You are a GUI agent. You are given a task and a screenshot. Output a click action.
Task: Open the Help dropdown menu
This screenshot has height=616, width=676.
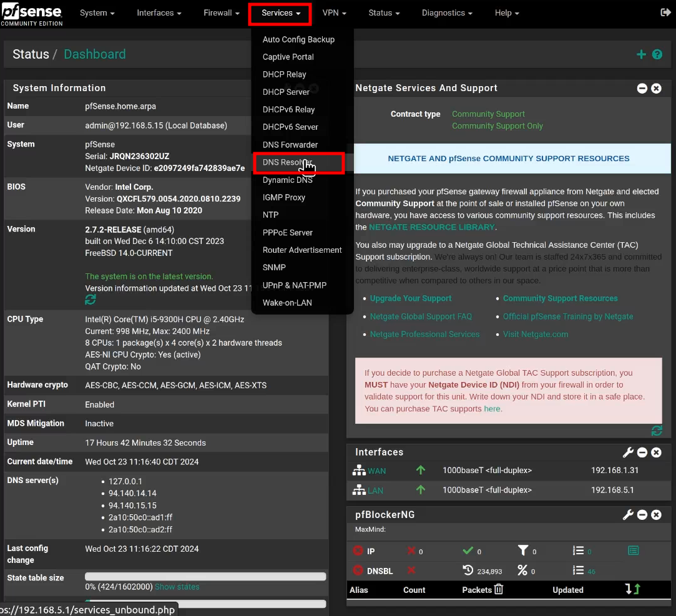[x=507, y=13]
